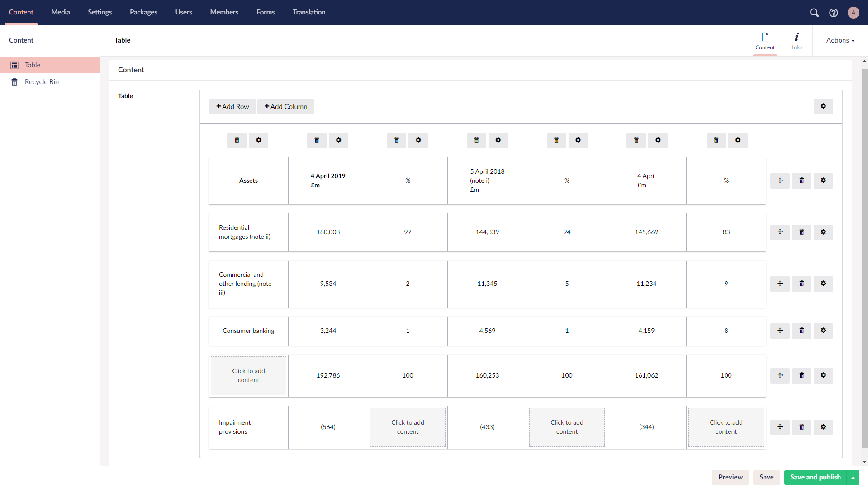Go to the Media section
The image size is (868, 488).
(61, 12)
